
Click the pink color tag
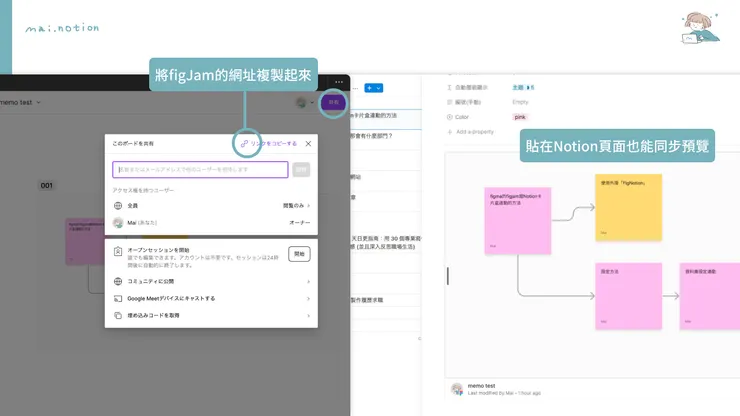click(x=520, y=117)
